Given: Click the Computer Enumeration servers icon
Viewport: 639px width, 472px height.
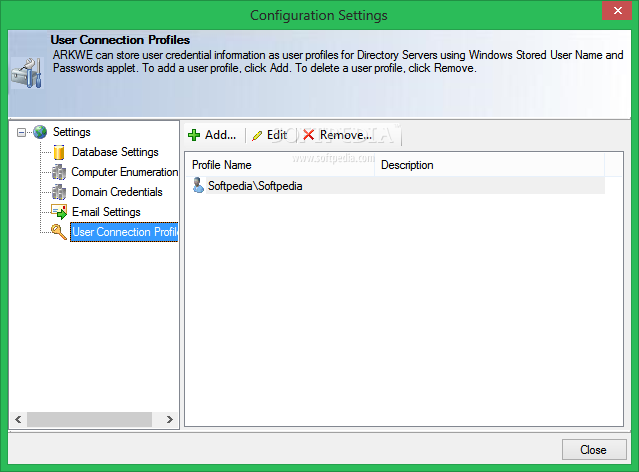Looking at the screenshot, I should coord(59,172).
